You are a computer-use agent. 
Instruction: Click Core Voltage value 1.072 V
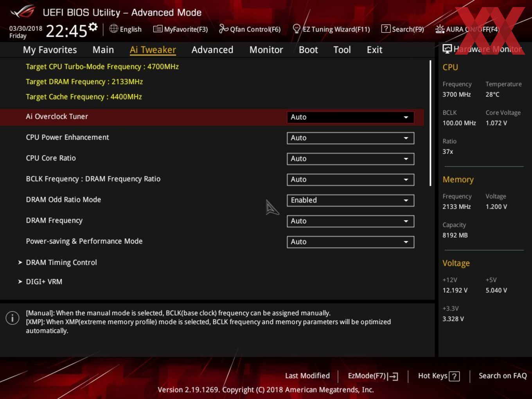point(496,123)
